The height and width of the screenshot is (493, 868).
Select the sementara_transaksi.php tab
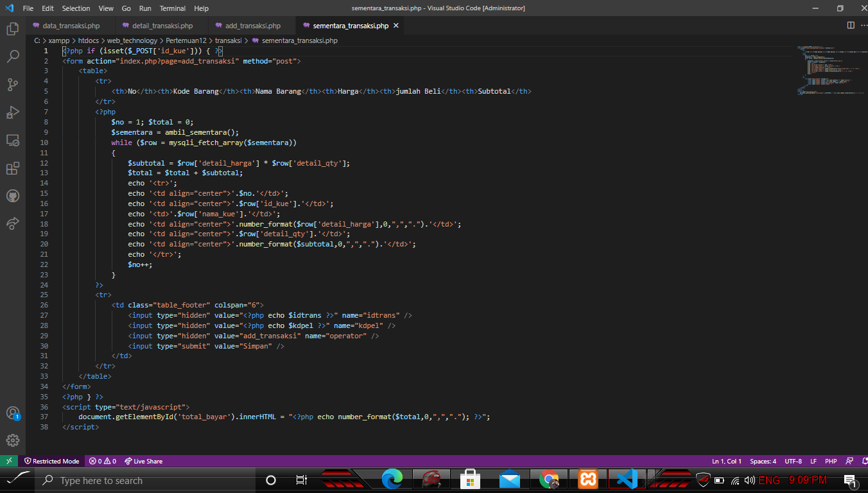click(x=351, y=26)
